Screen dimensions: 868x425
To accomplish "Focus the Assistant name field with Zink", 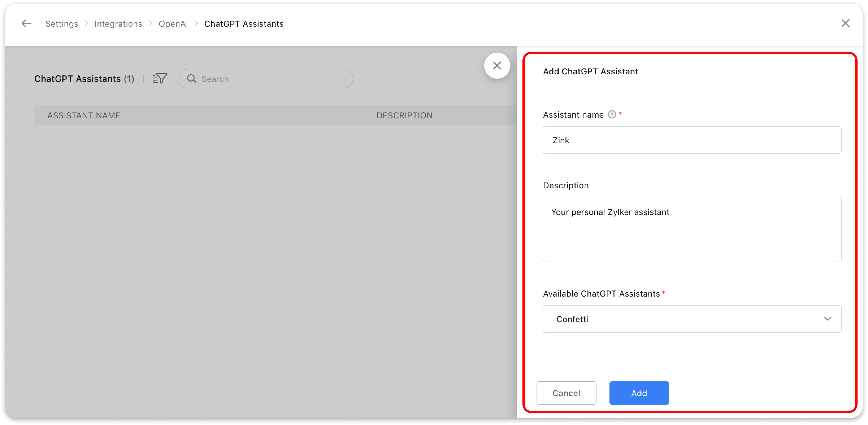I will tap(692, 140).
